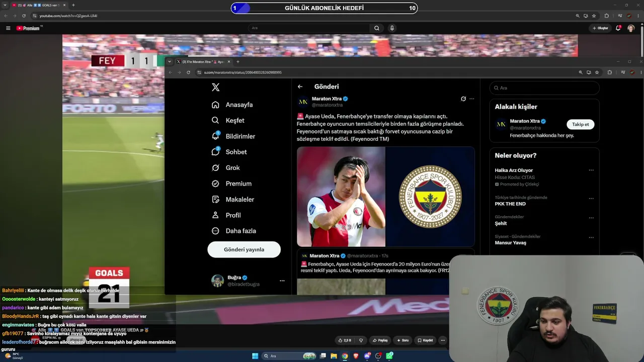Select Premium in the X sidebar
This screenshot has height=362, width=644.
pos(232,184)
